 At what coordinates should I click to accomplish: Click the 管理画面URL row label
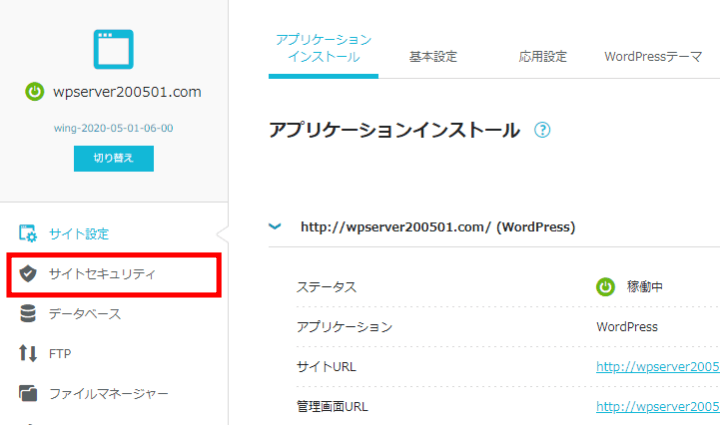(x=332, y=407)
